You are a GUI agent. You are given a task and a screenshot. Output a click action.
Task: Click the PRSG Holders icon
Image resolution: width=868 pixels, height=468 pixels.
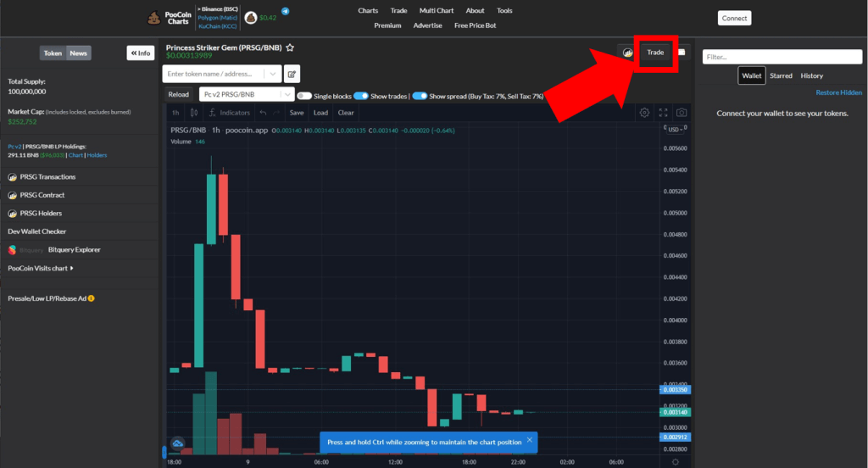[x=12, y=214]
